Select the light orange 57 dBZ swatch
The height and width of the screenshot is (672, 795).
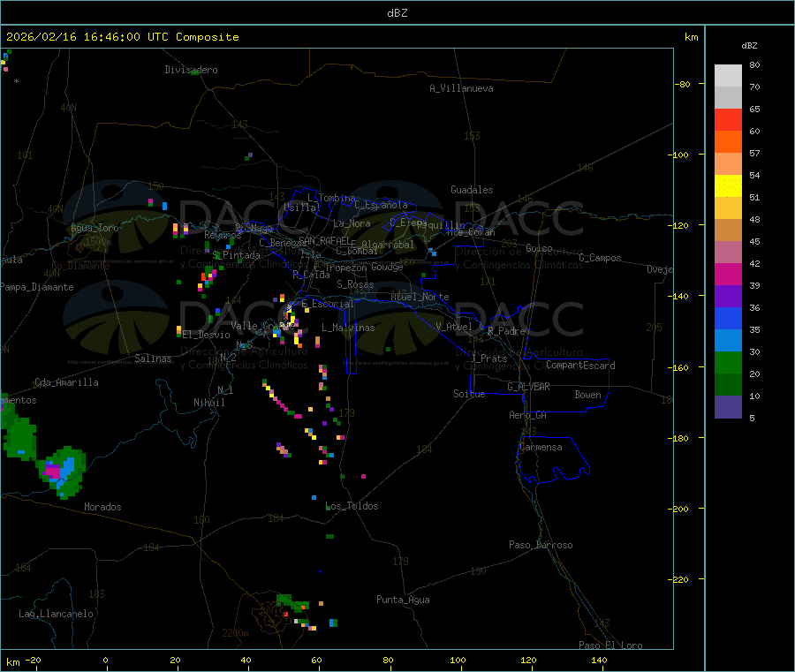point(728,163)
